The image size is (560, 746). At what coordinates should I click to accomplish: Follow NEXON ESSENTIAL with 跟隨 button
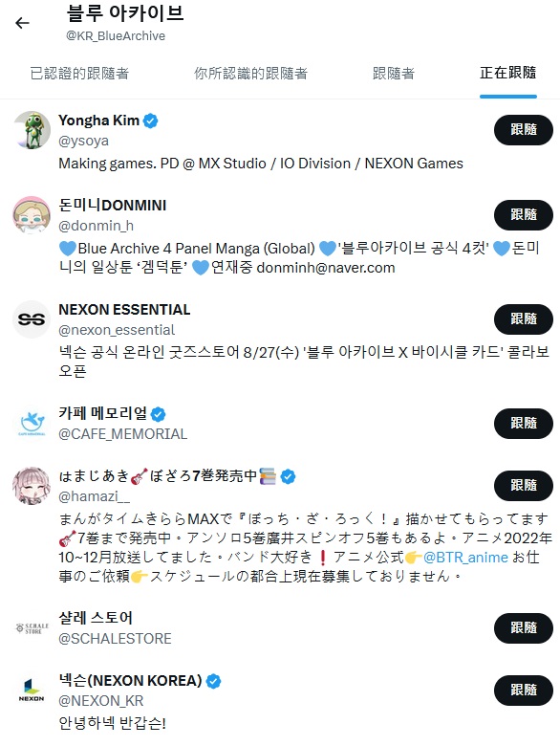click(x=524, y=319)
